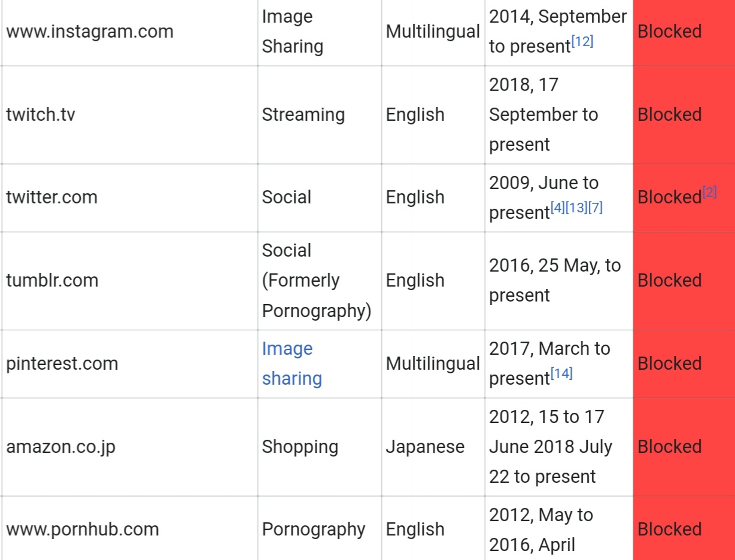Select the pinterest.com cell

130,364
